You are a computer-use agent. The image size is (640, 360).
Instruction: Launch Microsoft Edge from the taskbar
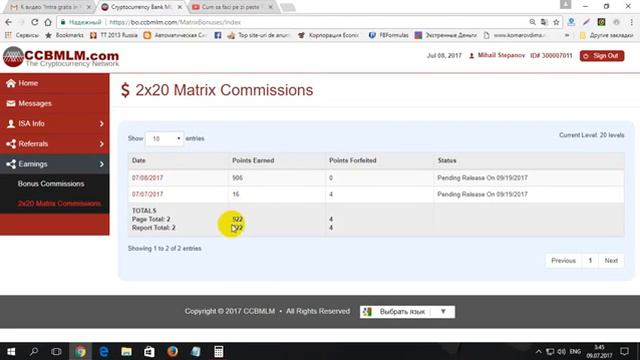pos(104,351)
